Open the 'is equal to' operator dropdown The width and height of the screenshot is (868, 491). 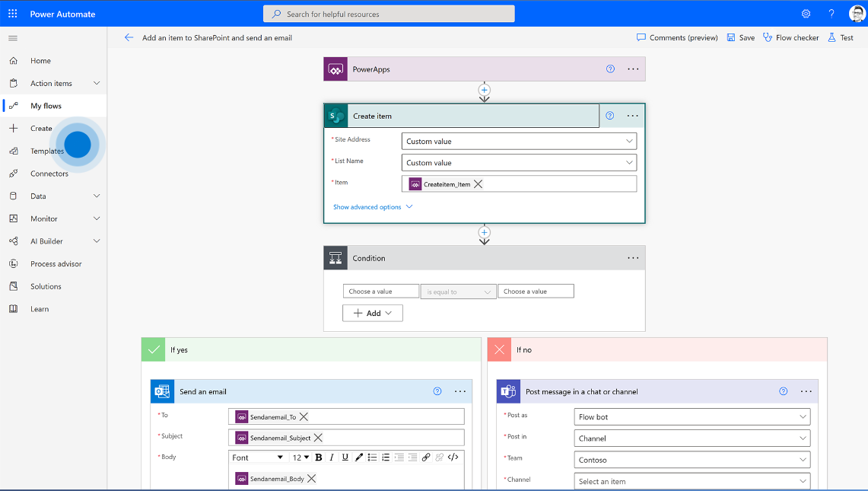point(459,292)
